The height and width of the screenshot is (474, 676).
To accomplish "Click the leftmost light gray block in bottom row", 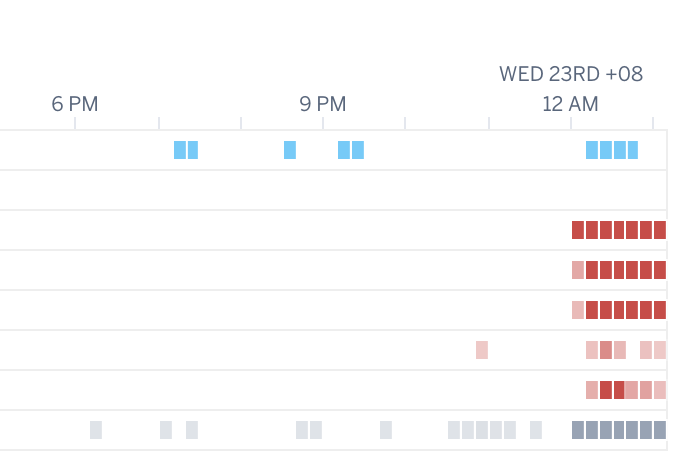I will click(96, 430).
